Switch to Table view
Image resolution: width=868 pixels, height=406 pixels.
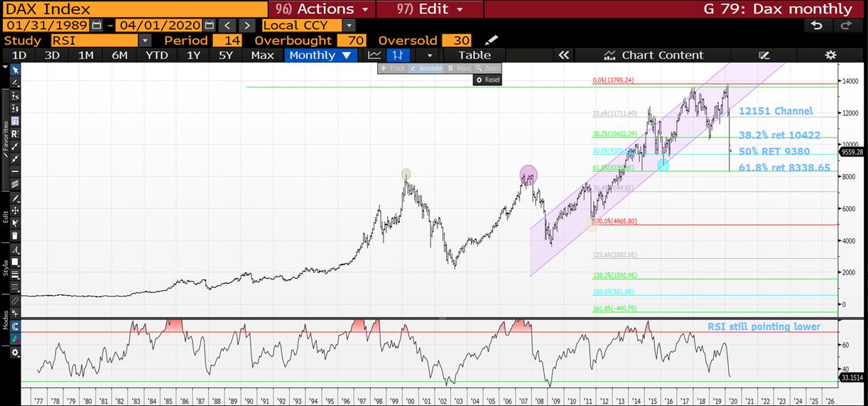tap(474, 55)
